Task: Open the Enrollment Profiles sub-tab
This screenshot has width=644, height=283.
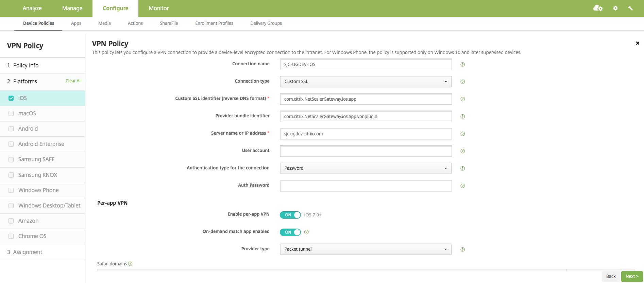Action: pos(214,23)
